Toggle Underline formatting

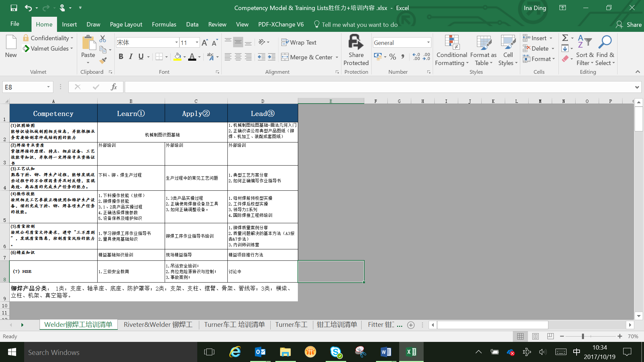coord(141,57)
